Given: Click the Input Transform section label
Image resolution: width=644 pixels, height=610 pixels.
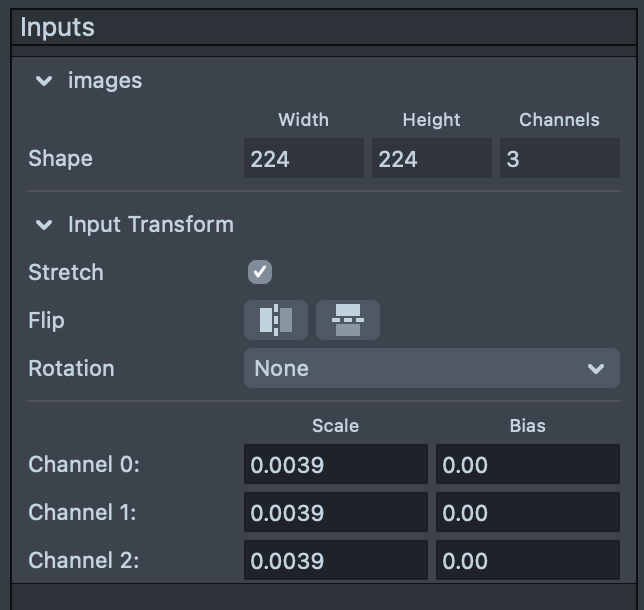Looking at the screenshot, I should pos(150,225).
